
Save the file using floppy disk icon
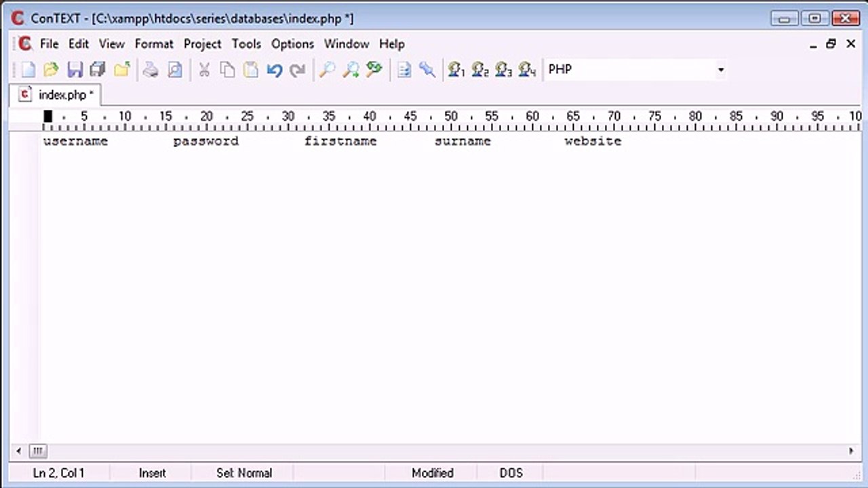click(75, 69)
